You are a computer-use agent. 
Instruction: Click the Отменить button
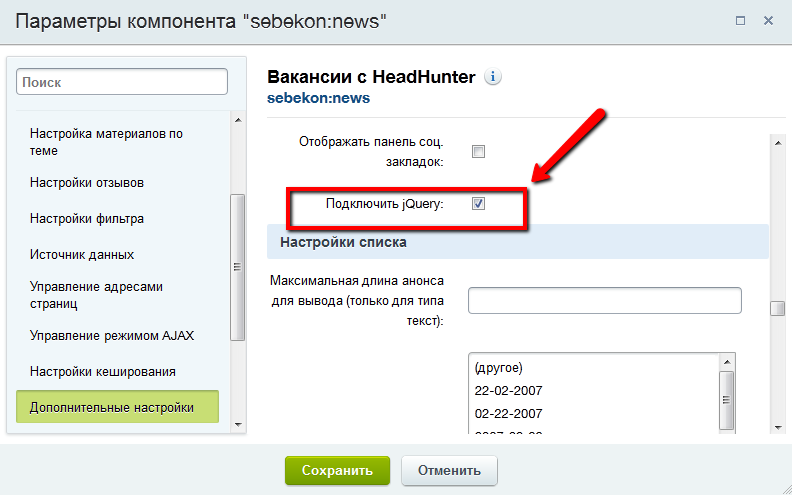(449, 470)
